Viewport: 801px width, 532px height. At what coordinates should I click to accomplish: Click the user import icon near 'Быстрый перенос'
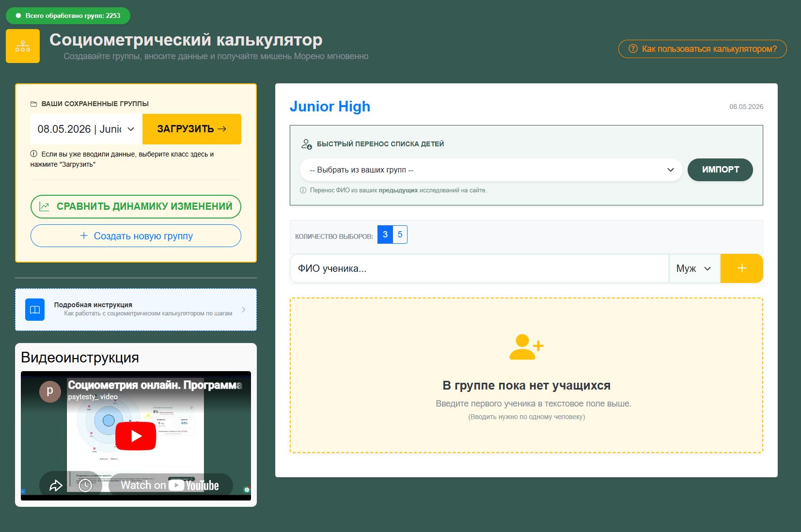[306, 144]
